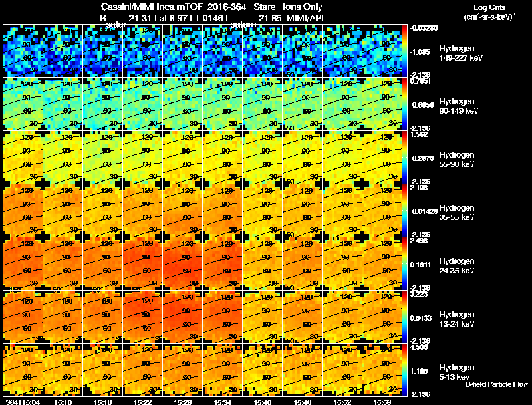Select the 15:34 panel in 35-55 keV row
Viewport: 532px width, 405px height.
[x=223, y=211]
